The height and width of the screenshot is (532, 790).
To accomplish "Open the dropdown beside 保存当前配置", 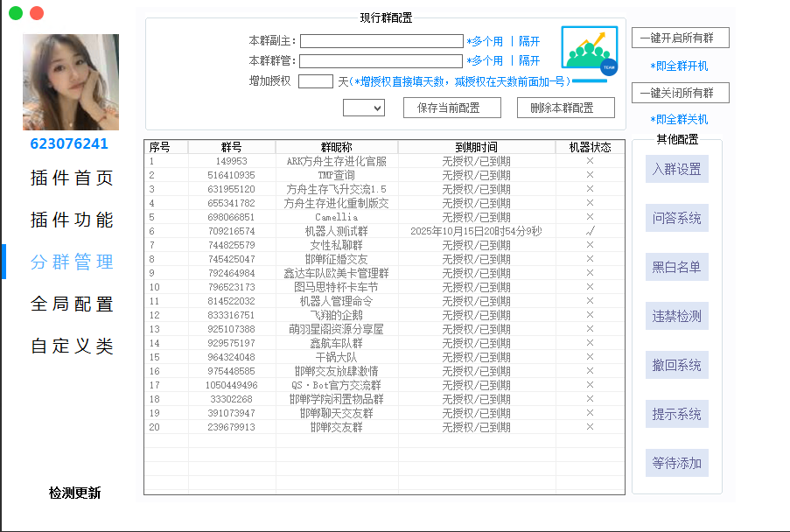I will 364,108.
